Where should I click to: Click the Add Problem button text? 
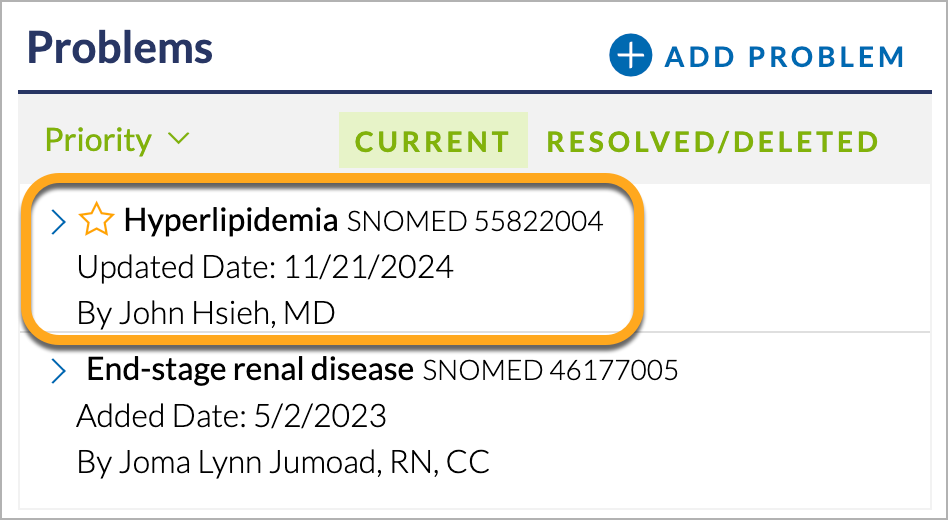pos(784,57)
